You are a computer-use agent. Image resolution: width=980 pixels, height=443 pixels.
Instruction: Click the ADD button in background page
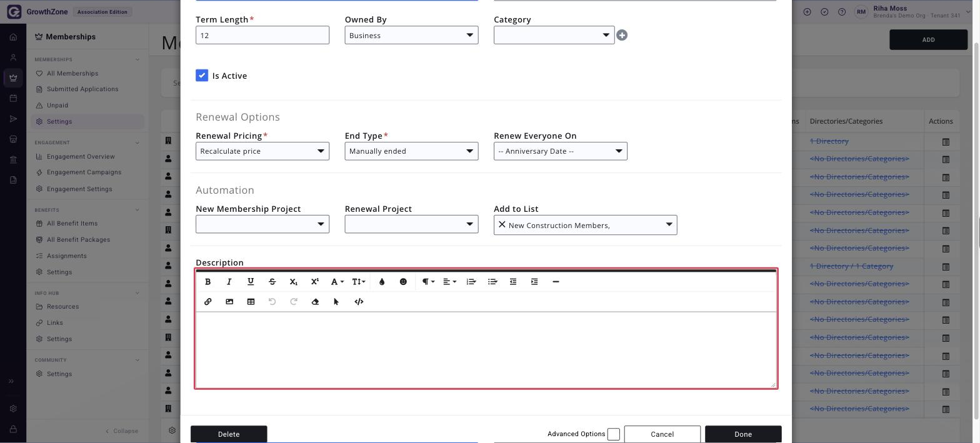click(x=929, y=39)
